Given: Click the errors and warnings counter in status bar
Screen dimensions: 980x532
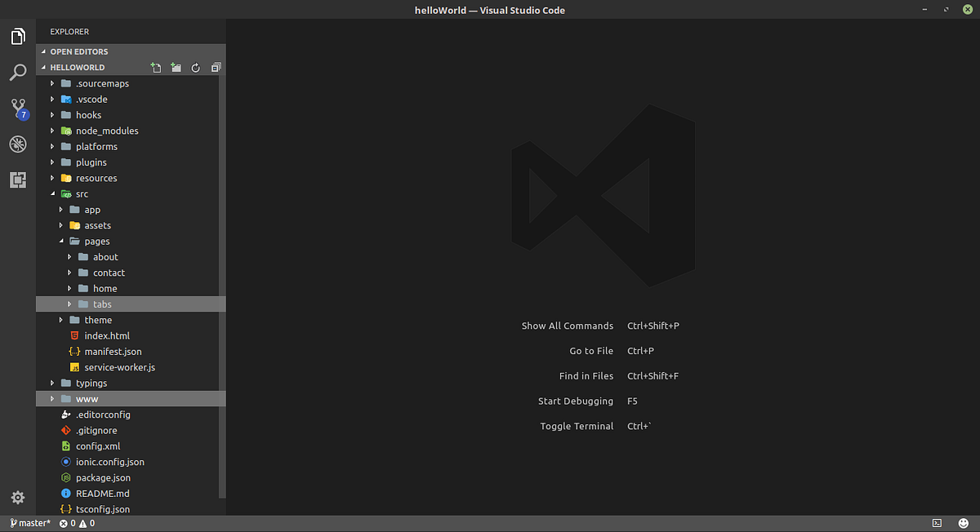Looking at the screenshot, I should pyautogui.click(x=75, y=523).
